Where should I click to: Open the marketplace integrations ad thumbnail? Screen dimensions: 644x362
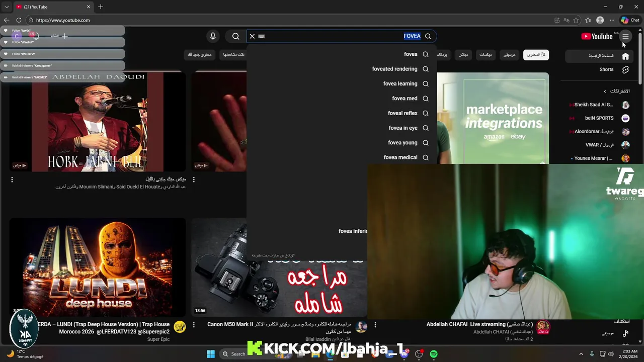(x=493, y=118)
